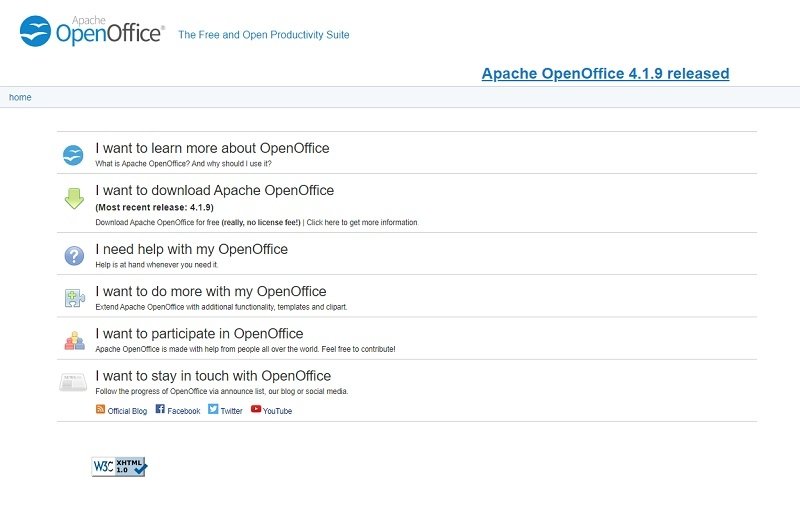Click the orange RSS blog icon
This screenshot has width=800, height=506.
101,409
